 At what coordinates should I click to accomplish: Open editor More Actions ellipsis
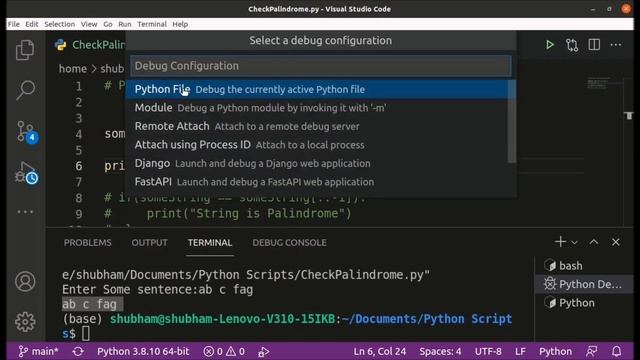pyautogui.click(x=616, y=45)
